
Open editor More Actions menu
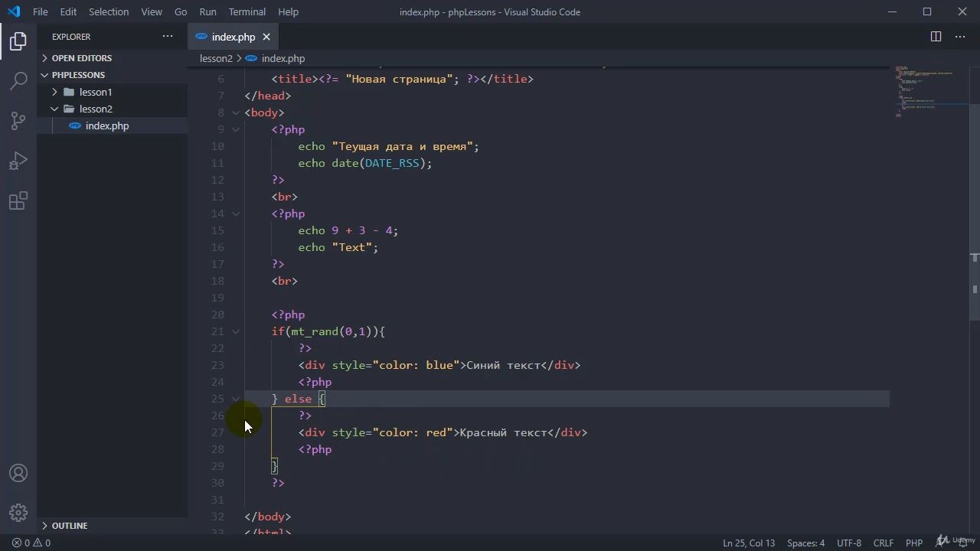(x=960, y=37)
